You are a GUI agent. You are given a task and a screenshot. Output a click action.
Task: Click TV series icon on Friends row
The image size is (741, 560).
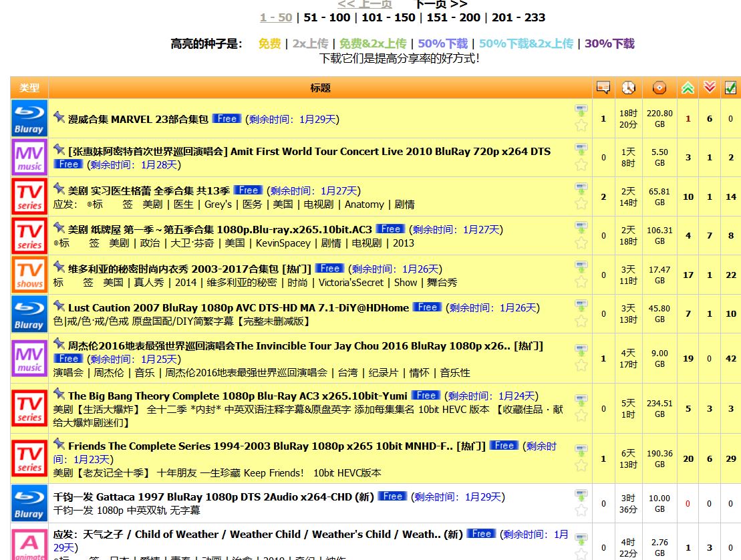point(29,458)
